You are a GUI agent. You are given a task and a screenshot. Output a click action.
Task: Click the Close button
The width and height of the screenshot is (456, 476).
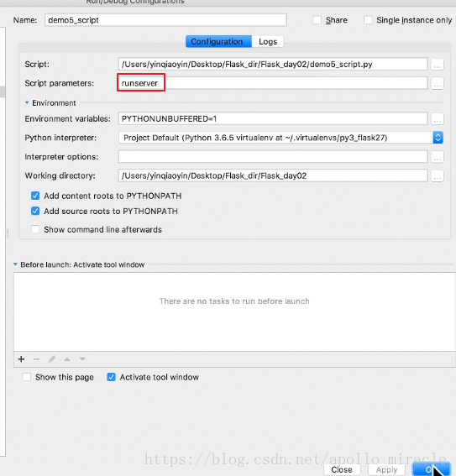click(x=342, y=469)
